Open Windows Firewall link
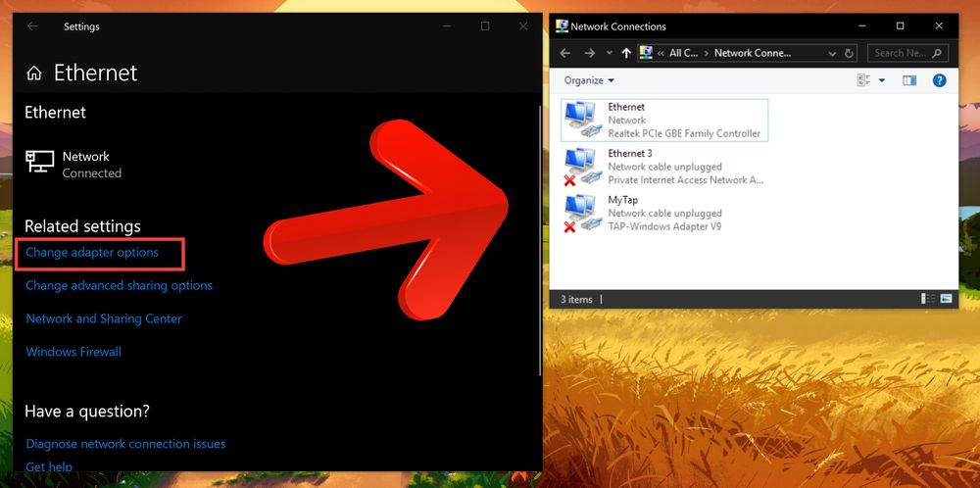 [x=73, y=352]
